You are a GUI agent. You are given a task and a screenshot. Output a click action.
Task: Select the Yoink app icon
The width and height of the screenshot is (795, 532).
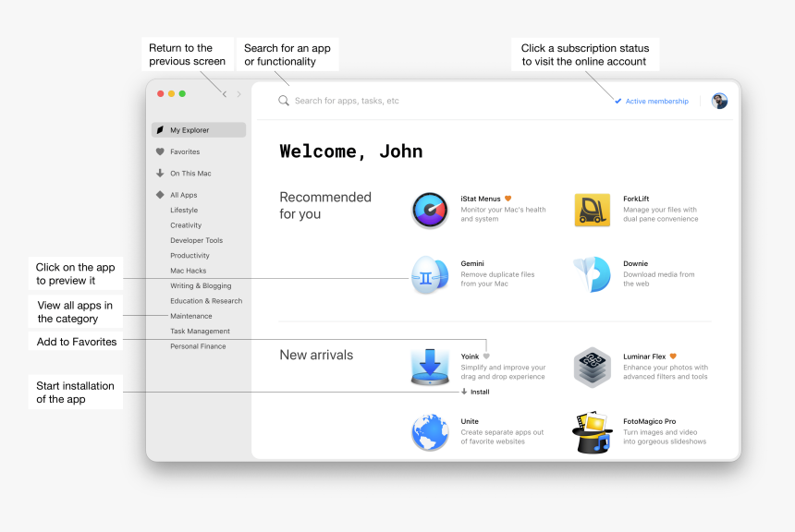430,366
